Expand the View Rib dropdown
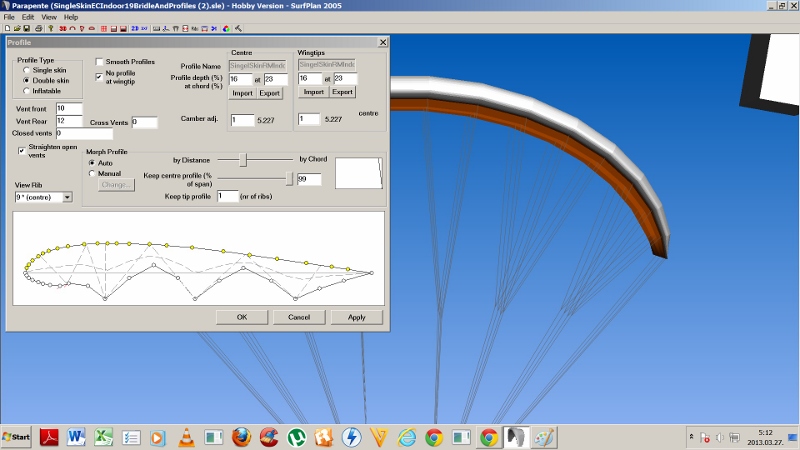 [67, 197]
